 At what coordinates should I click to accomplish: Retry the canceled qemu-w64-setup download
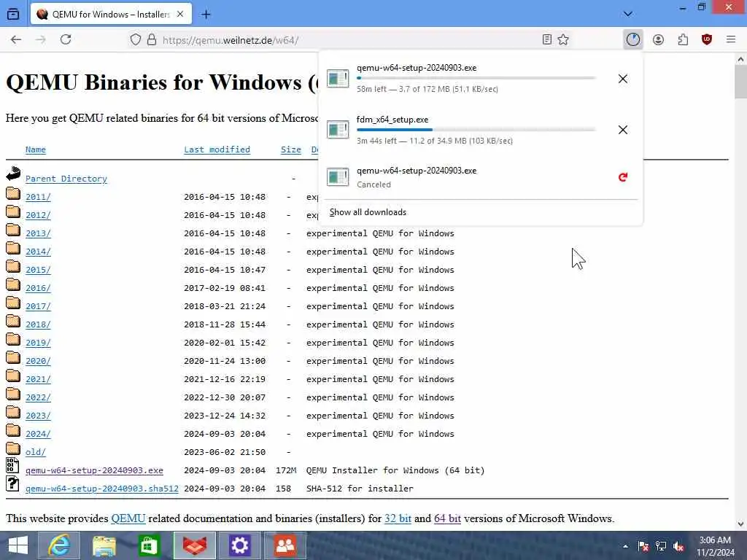[623, 177]
